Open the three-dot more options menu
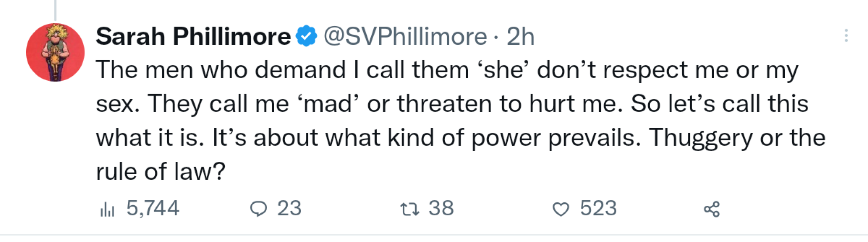 tap(846, 36)
